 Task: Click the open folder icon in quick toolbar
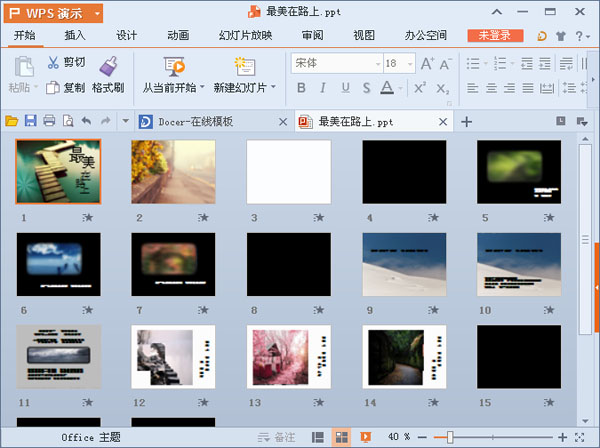pyautogui.click(x=12, y=121)
